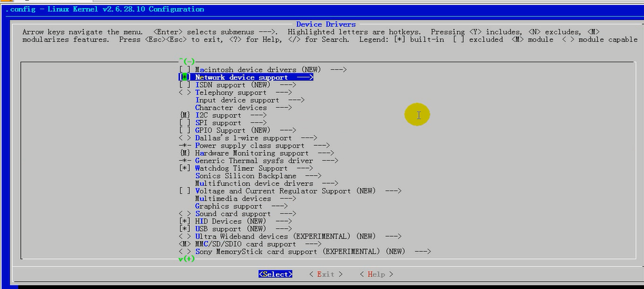The image size is (644, 289).
Task: Expand arrow after Macintosh device drivers
Action: [x=339, y=70]
